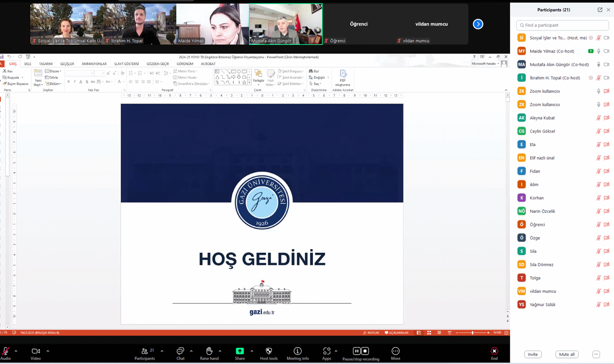Toggle mute icon for Yağmur Sülük
The height and width of the screenshot is (364, 614).
click(x=599, y=304)
